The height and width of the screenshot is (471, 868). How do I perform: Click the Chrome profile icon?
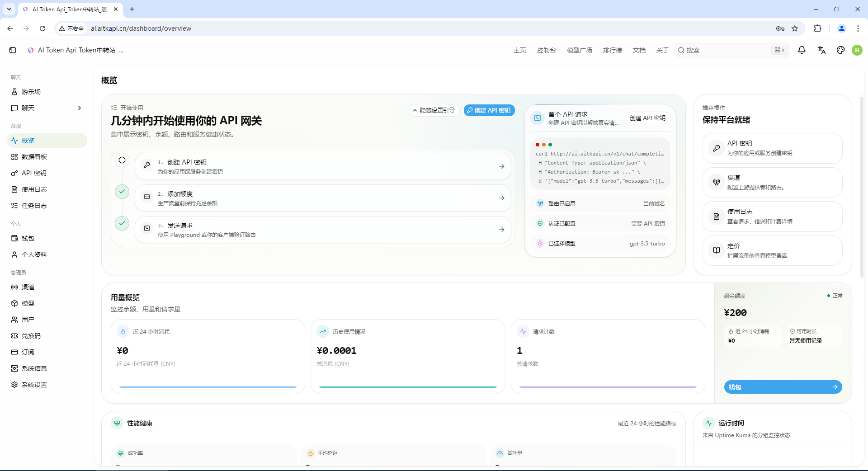pos(842,28)
